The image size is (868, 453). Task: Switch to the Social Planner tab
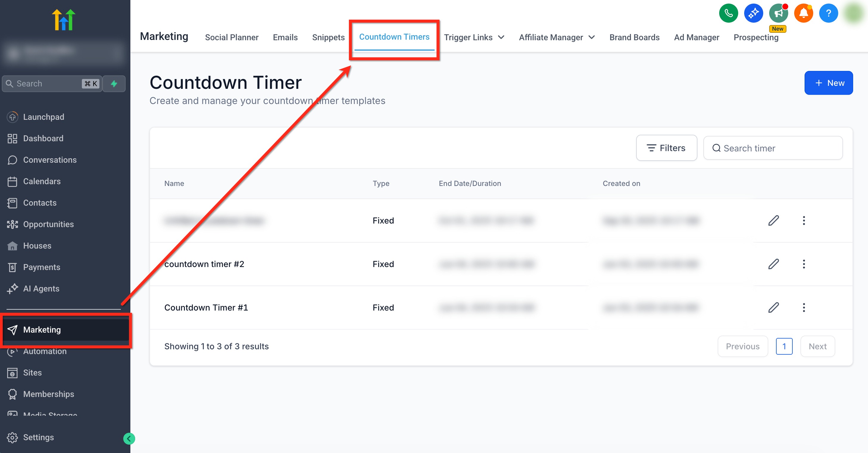tap(232, 38)
